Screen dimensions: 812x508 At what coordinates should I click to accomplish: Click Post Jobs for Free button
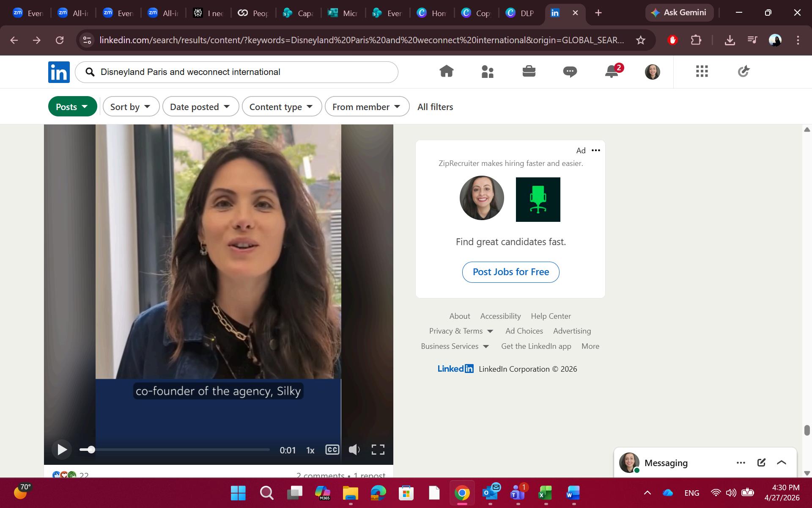pyautogui.click(x=510, y=272)
